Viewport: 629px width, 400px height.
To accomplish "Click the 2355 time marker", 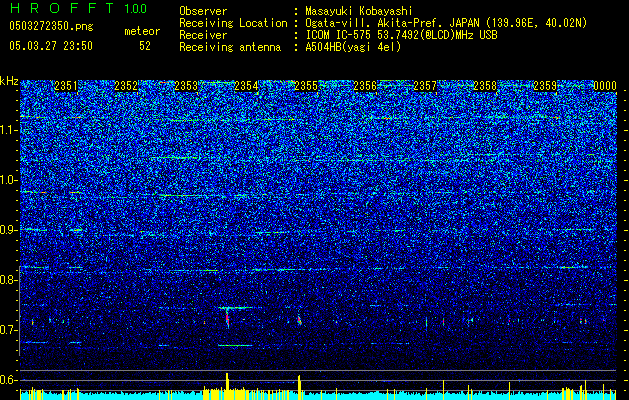I will (x=306, y=86).
